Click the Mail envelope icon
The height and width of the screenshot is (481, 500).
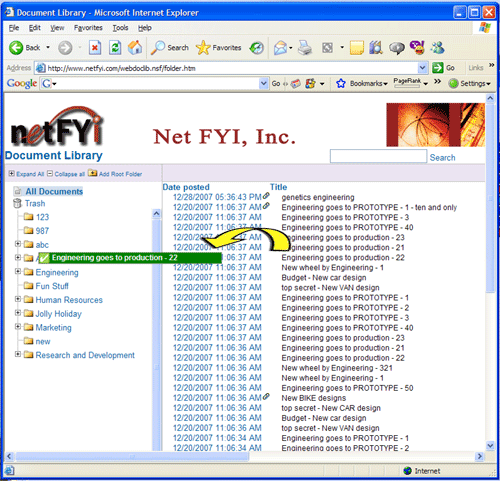click(x=280, y=48)
